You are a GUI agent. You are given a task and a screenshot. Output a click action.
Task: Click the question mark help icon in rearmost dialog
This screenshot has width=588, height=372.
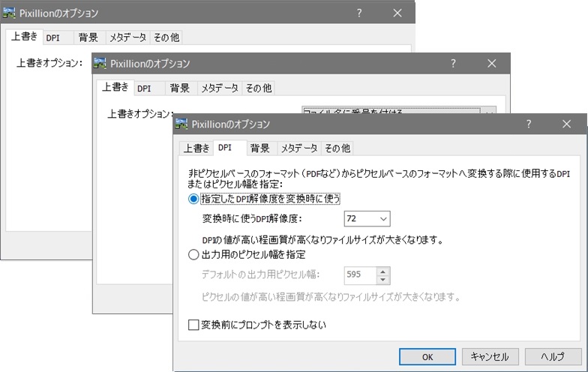click(359, 13)
